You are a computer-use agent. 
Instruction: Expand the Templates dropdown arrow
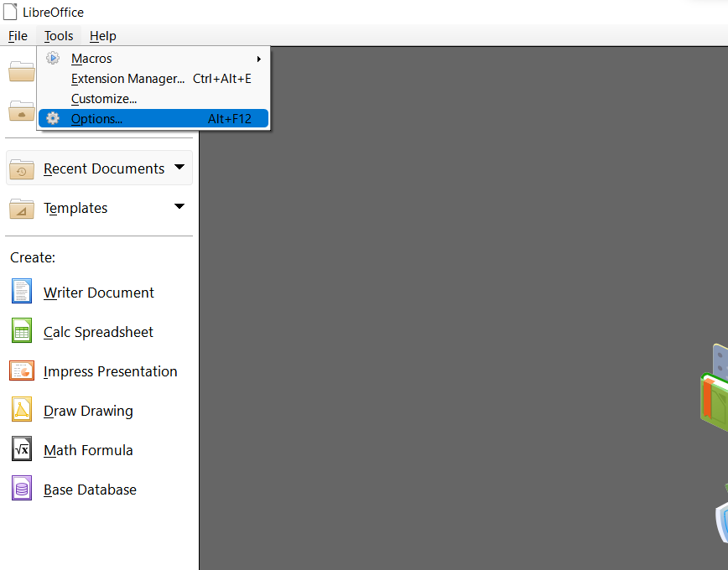[179, 206]
